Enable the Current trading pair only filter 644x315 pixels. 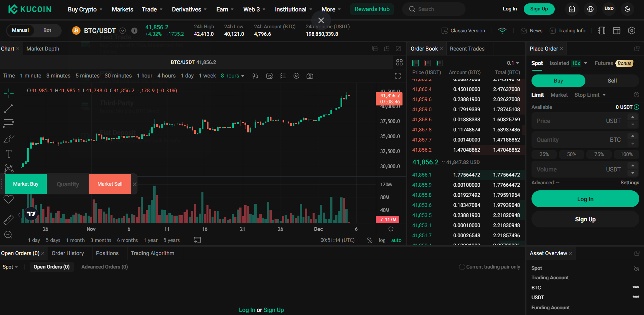click(x=462, y=266)
